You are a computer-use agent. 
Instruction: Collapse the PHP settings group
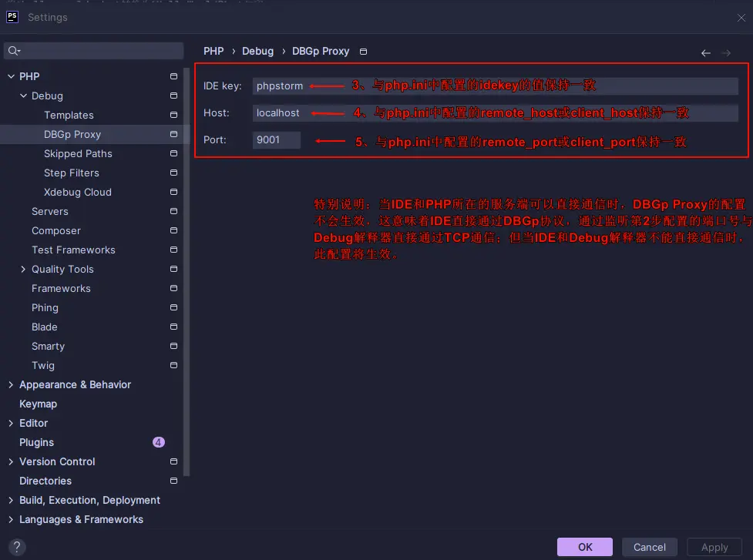click(11, 76)
